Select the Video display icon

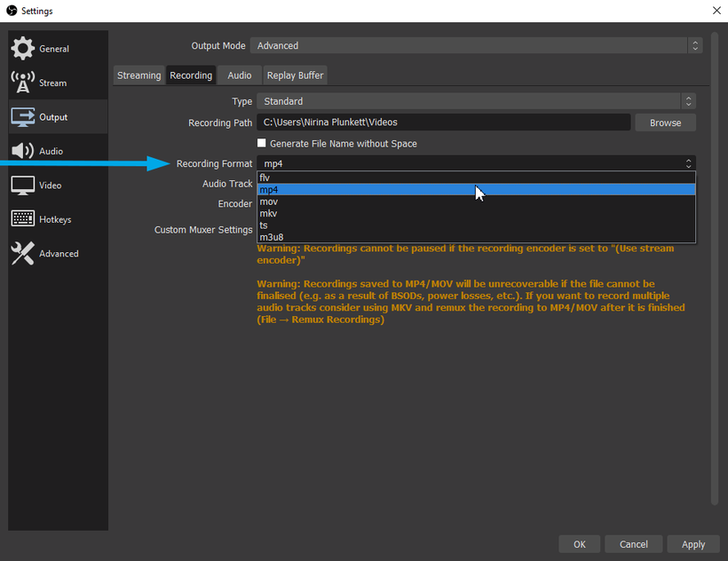click(22, 186)
